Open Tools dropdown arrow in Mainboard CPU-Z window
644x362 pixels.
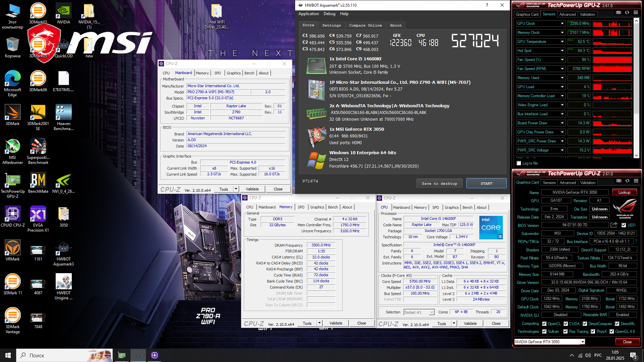[x=236, y=189]
